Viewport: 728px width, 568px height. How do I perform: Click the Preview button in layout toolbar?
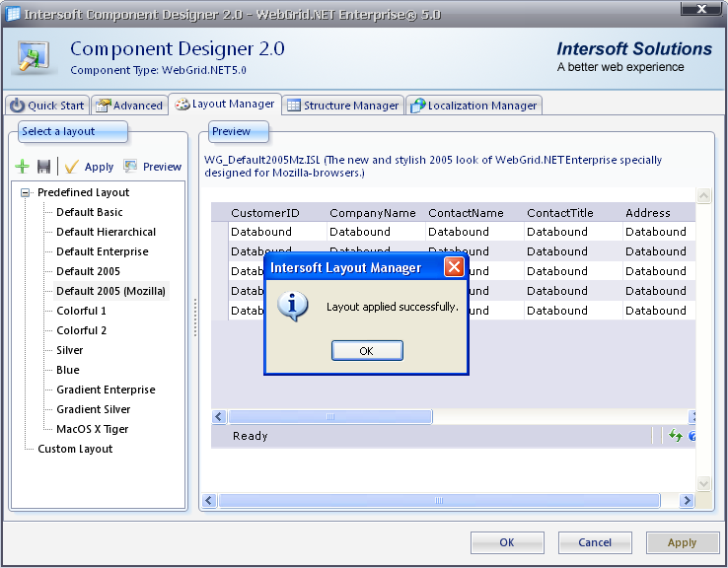[153, 167]
